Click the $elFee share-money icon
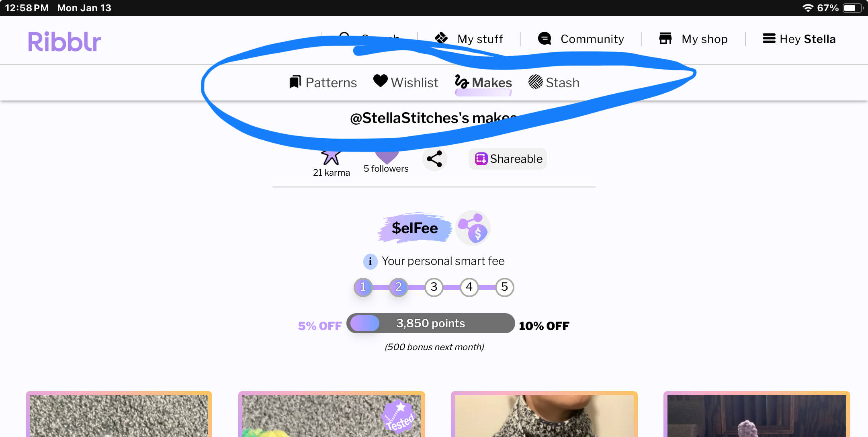This screenshot has width=868, height=437. click(473, 228)
